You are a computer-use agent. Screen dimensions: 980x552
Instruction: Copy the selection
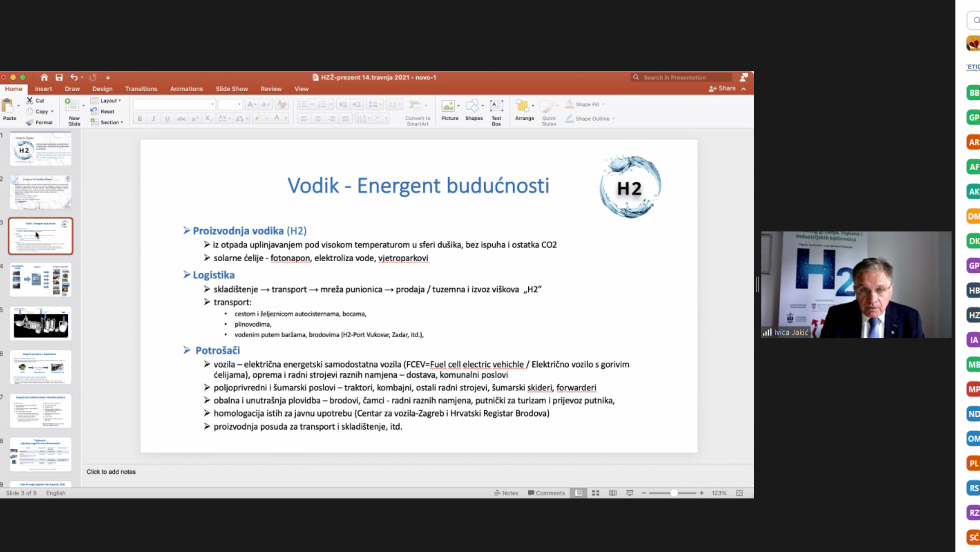[x=38, y=111]
